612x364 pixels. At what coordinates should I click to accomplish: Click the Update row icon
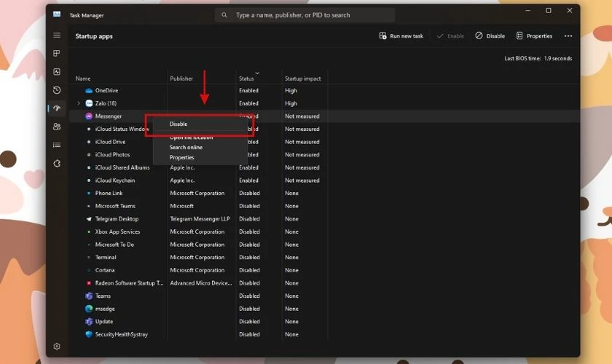[x=89, y=322]
